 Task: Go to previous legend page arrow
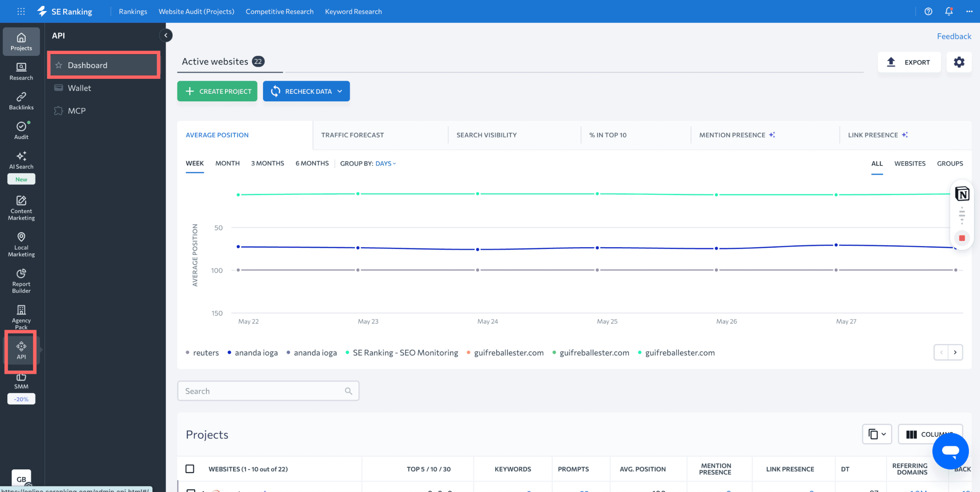pyautogui.click(x=941, y=352)
